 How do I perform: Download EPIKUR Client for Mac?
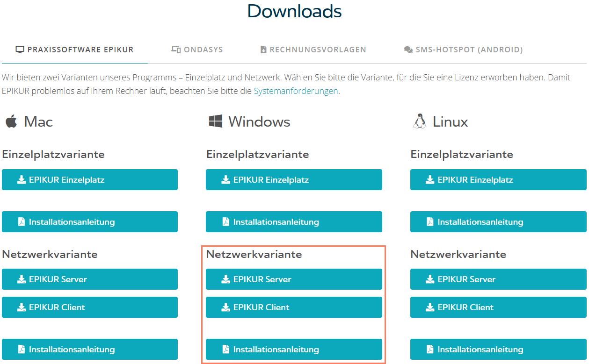tap(90, 307)
